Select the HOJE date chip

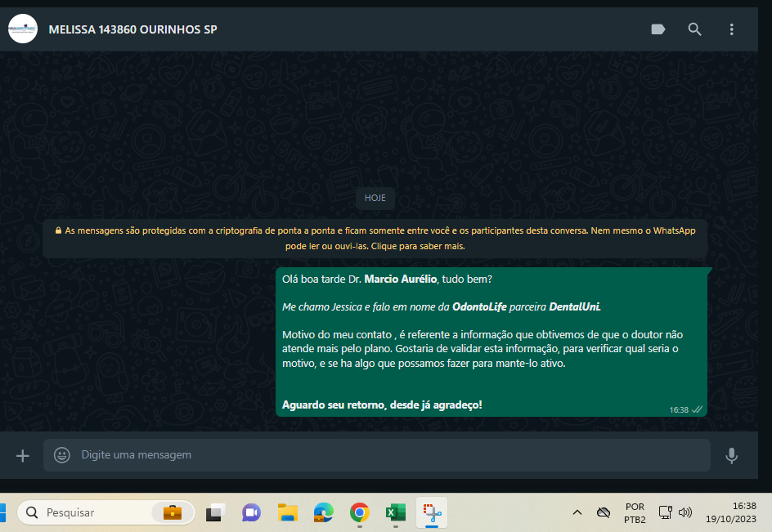[375, 198]
